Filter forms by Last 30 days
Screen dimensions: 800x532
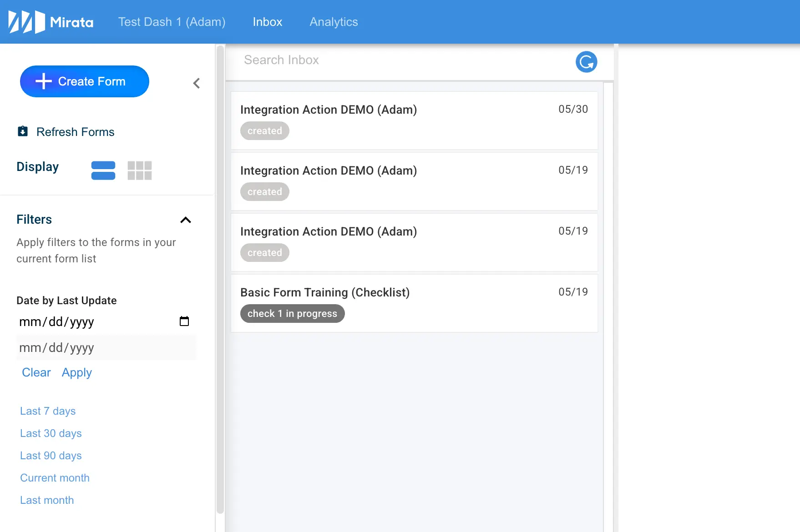pos(51,433)
